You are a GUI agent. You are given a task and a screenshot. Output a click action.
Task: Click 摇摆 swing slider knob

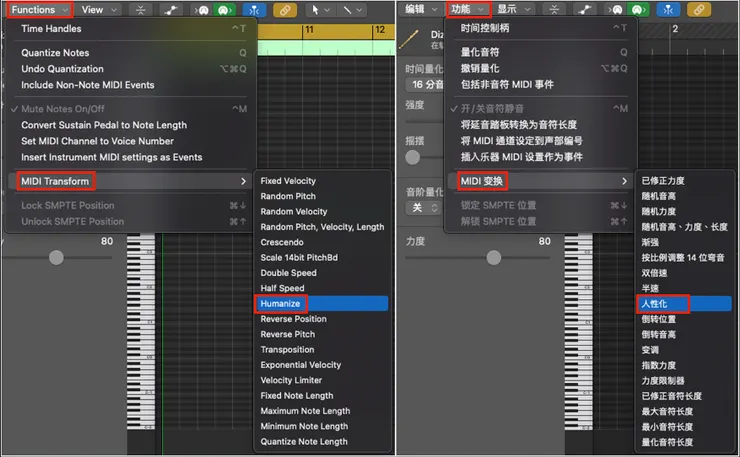(x=412, y=157)
